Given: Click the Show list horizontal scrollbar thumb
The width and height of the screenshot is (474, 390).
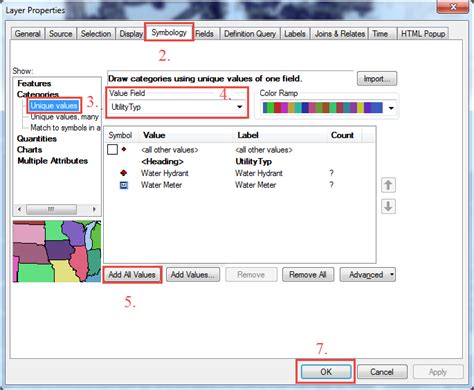Looking at the screenshot, I should point(51,209).
